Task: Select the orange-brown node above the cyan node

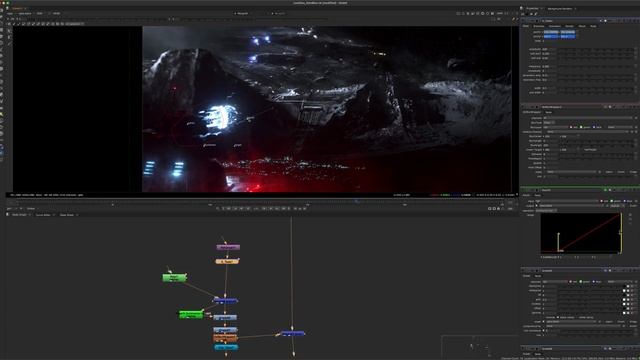Action: [x=225, y=338]
